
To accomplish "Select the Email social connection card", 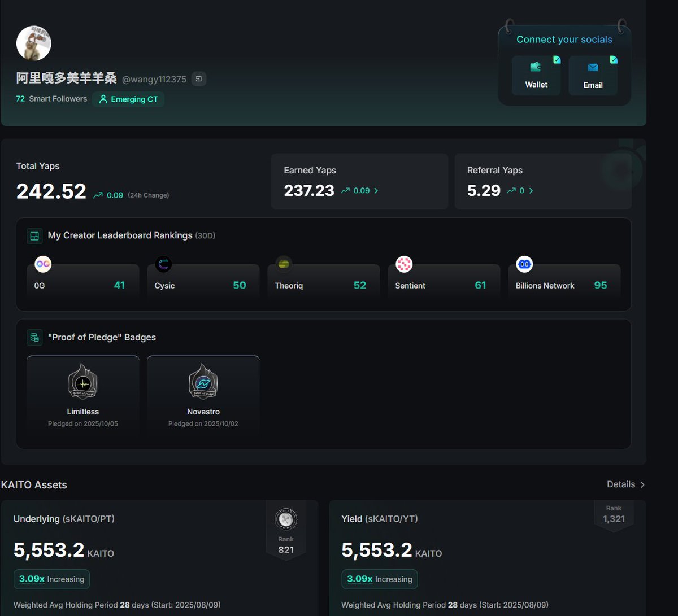I will point(593,76).
